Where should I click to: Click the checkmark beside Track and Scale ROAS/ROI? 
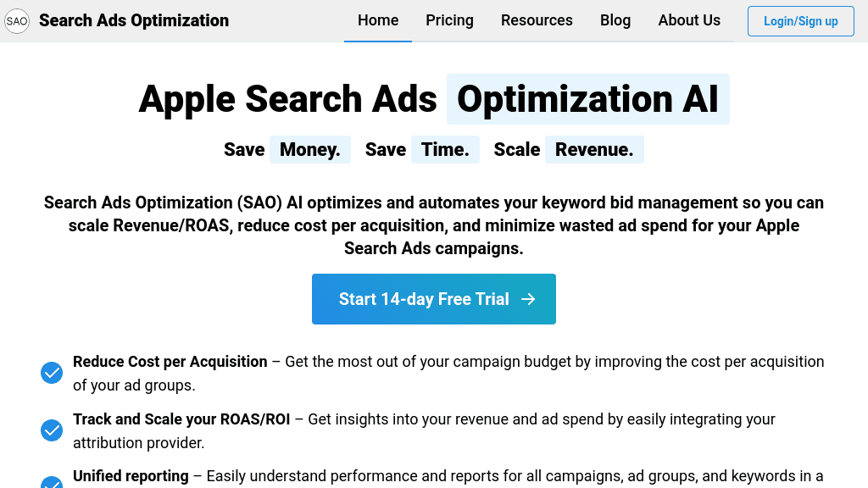51,430
